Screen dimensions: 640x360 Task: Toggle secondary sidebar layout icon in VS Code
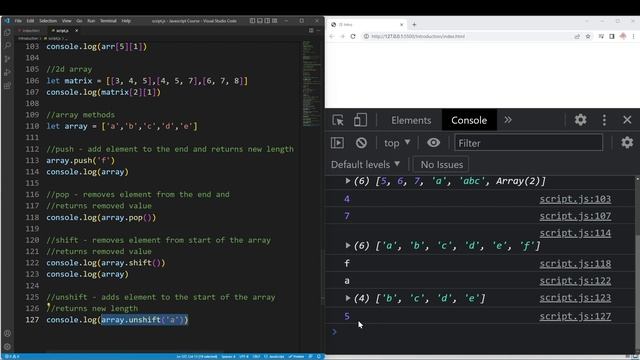[x=267, y=20]
